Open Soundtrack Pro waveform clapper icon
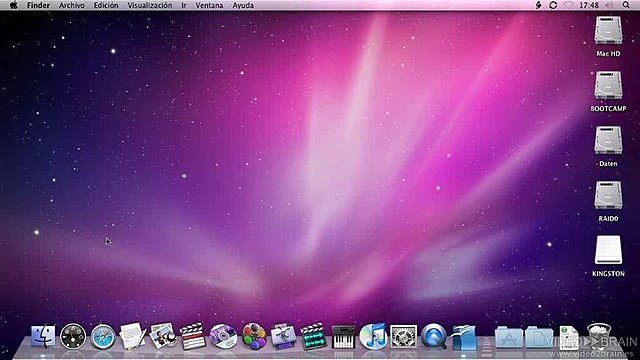640x360 pixels. tap(313, 336)
